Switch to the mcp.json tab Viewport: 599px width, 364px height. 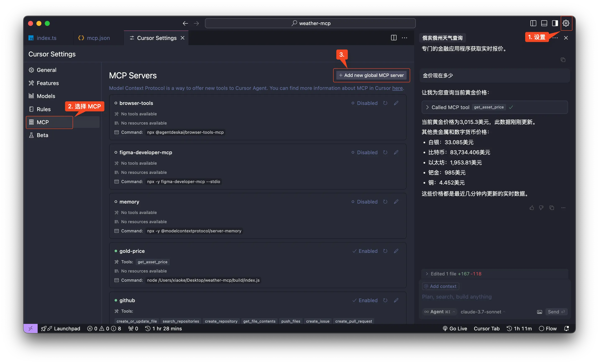point(98,38)
